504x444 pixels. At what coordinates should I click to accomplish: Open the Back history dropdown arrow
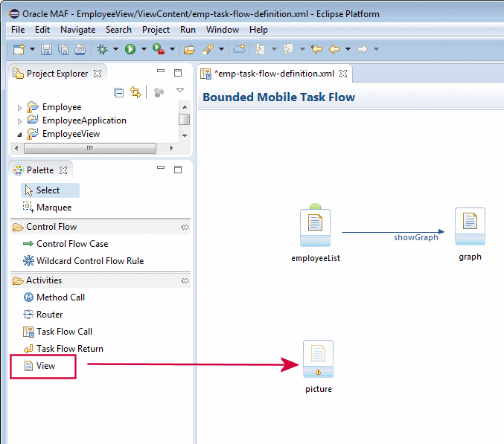348,49
